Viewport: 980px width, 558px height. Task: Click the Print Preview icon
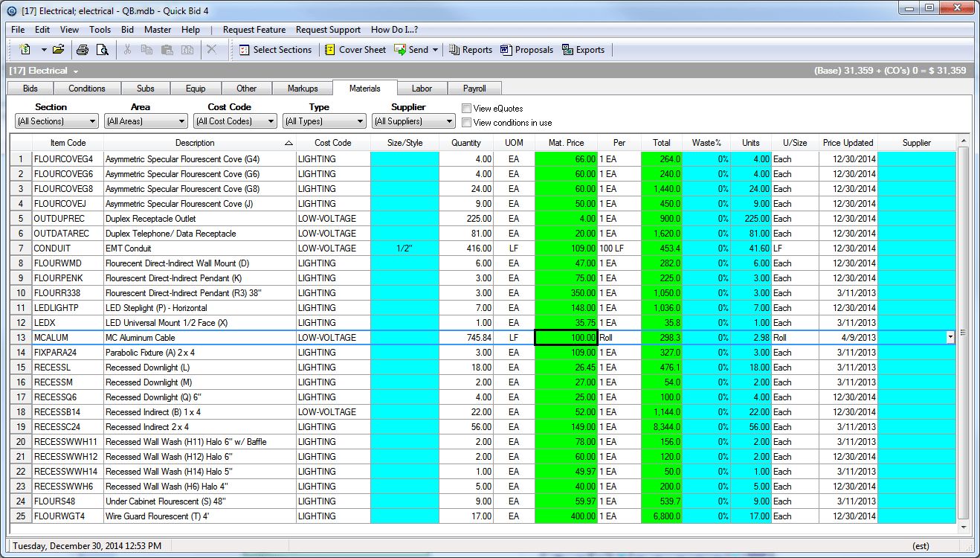103,50
